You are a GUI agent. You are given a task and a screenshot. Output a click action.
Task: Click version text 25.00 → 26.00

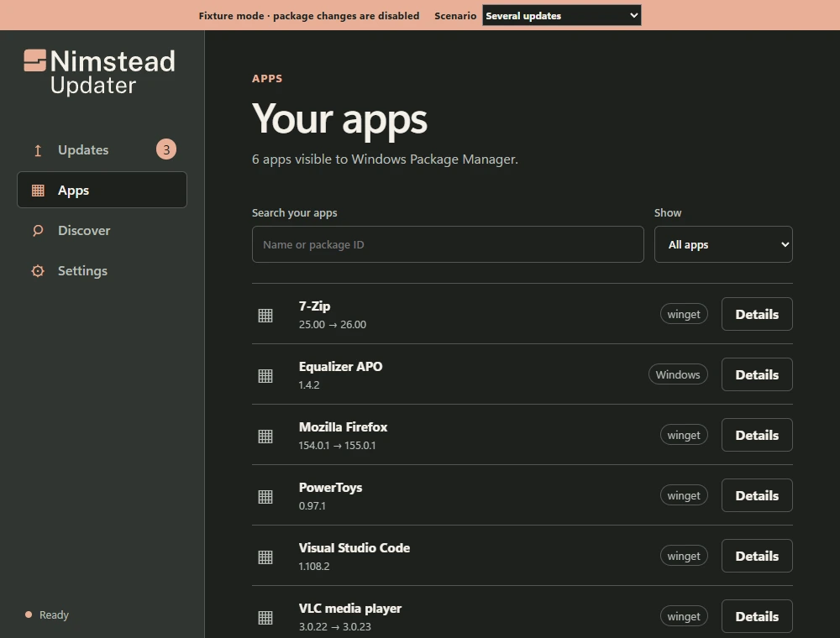[x=333, y=325]
